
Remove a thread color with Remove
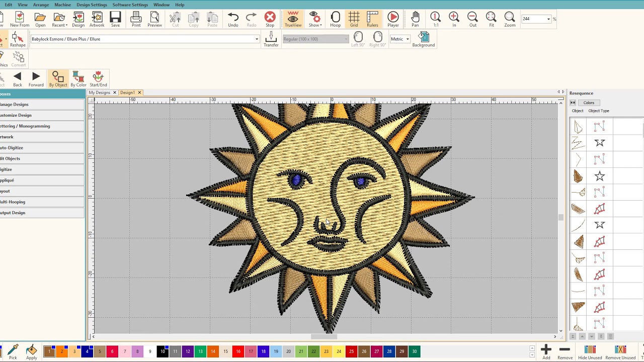click(565, 352)
